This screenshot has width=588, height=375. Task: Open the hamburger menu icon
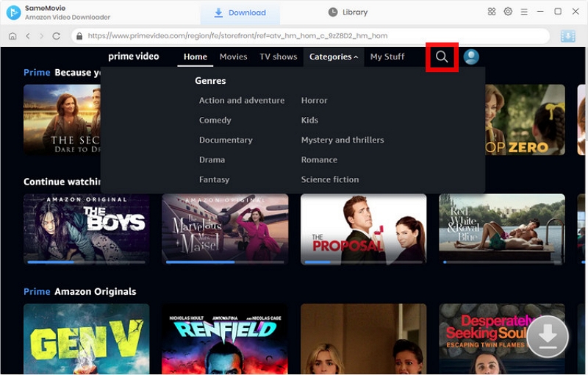[524, 12]
